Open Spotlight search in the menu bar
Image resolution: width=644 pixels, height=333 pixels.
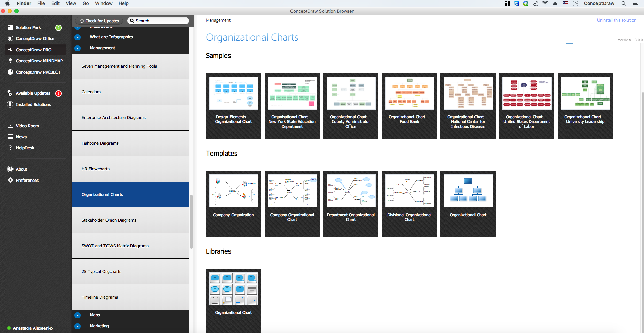coord(624,3)
